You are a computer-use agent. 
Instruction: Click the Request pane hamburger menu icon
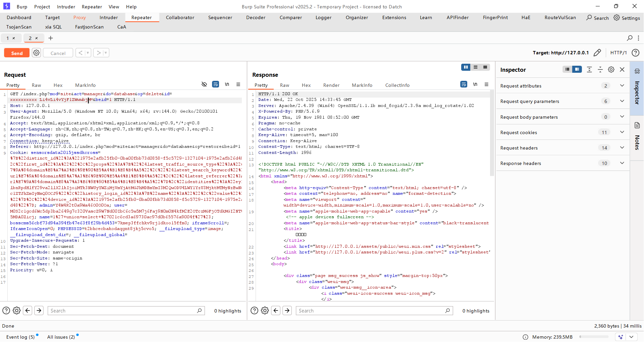tap(238, 84)
